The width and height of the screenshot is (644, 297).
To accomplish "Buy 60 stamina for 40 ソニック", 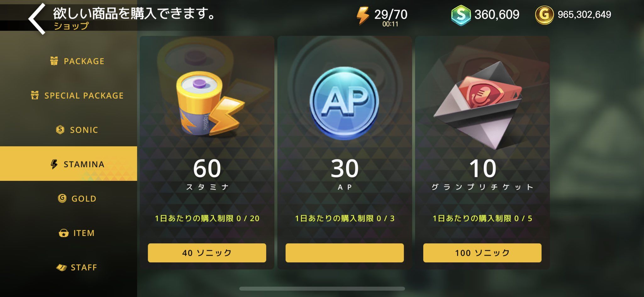I will pyautogui.click(x=207, y=253).
